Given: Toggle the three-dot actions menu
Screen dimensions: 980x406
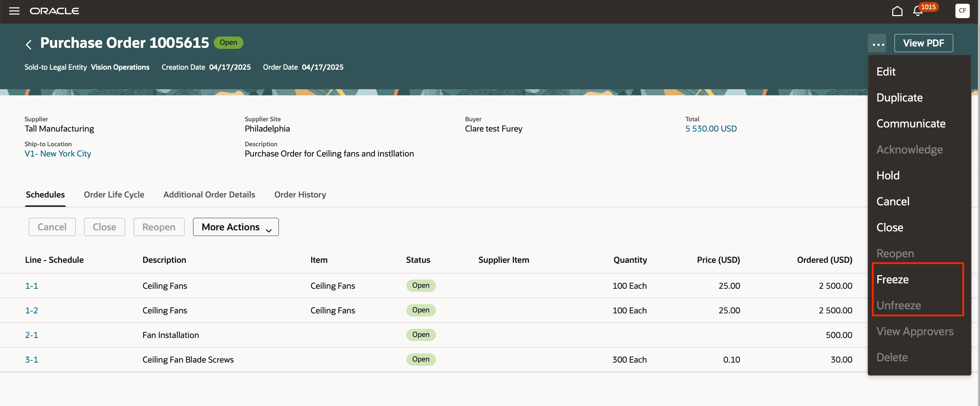Looking at the screenshot, I should coord(878,43).
